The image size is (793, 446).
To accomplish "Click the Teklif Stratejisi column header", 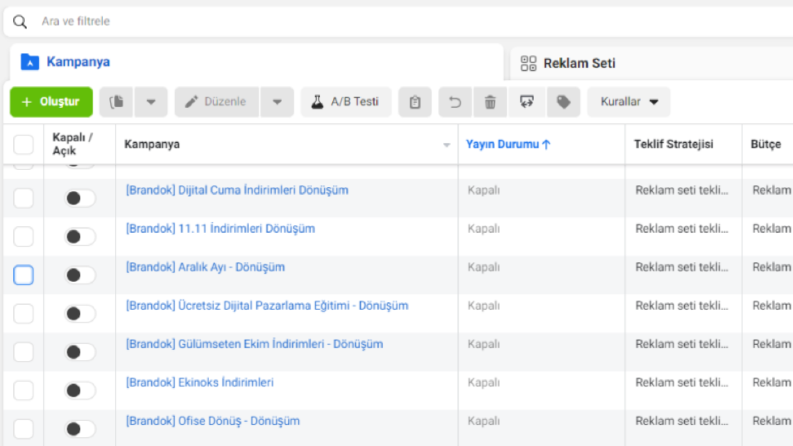I will tap(674, 144).
